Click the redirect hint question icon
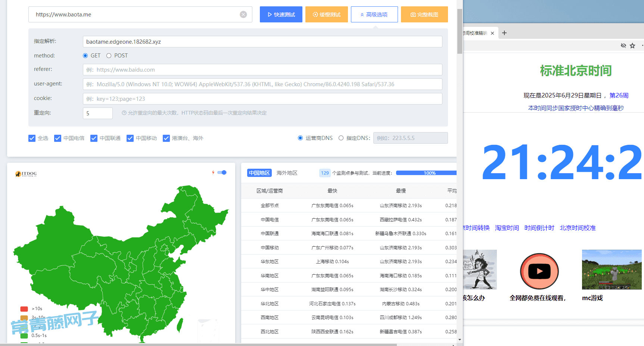Viewport: 644px width, 346px height. [x=124, y=113]
